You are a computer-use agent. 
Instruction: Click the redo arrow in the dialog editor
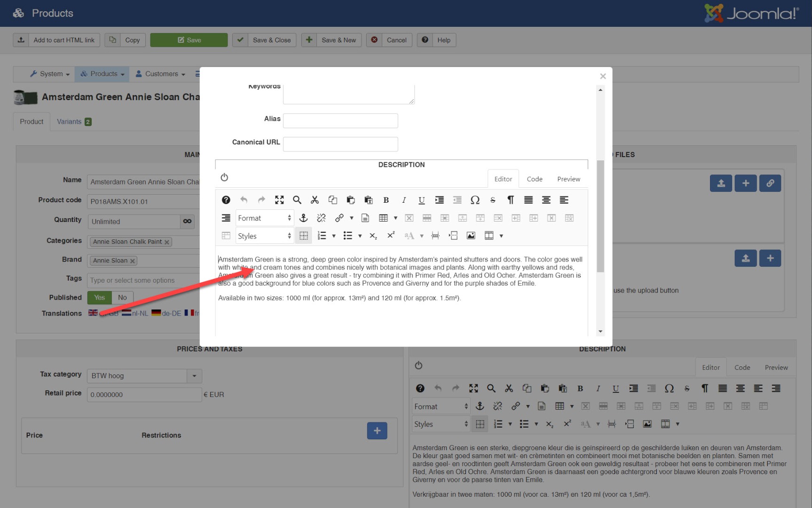(x=261, y=200)
